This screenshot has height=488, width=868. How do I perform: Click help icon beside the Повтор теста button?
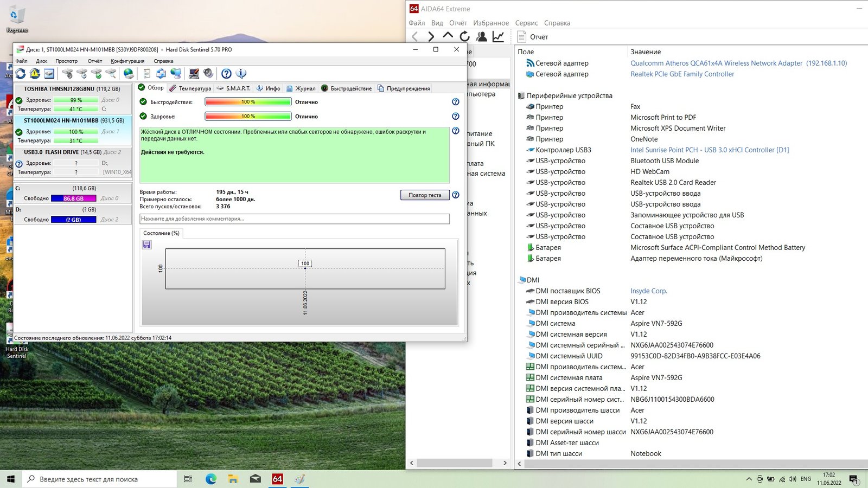click(456, 195)
